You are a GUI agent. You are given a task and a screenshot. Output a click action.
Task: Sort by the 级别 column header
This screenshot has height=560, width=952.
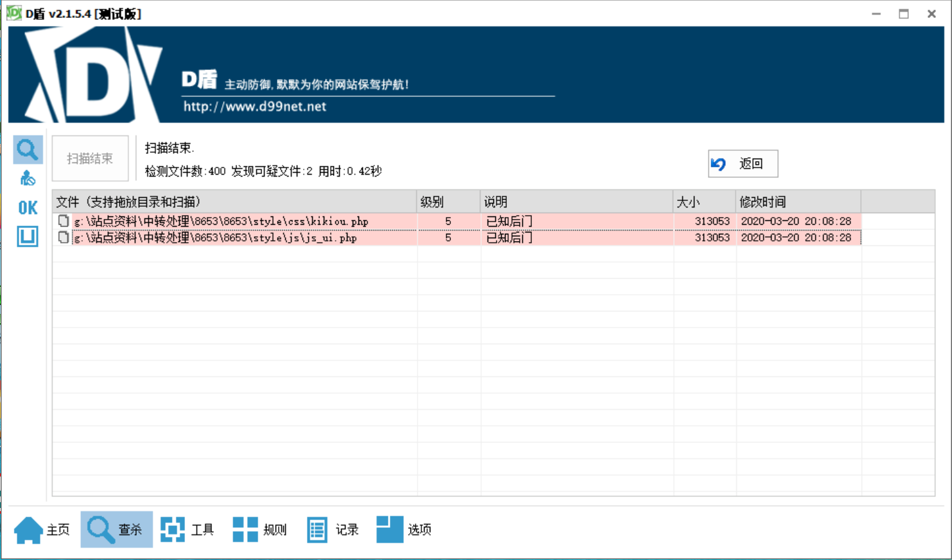[x=448, y=202]
